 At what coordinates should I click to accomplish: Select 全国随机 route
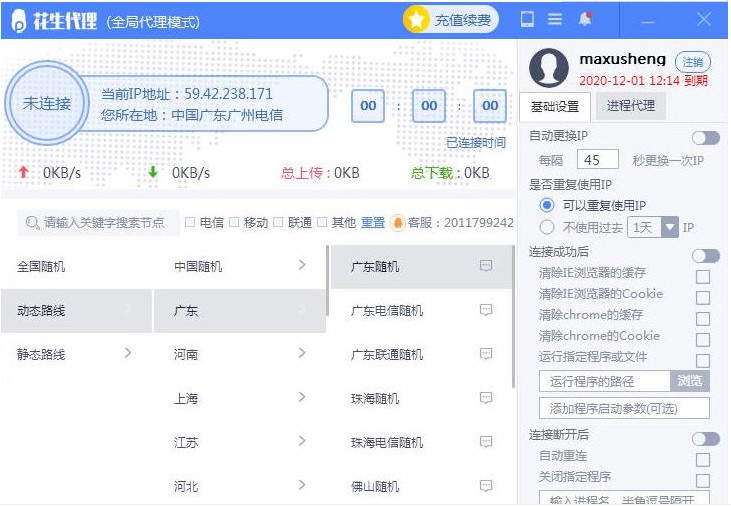coord(76,266)
